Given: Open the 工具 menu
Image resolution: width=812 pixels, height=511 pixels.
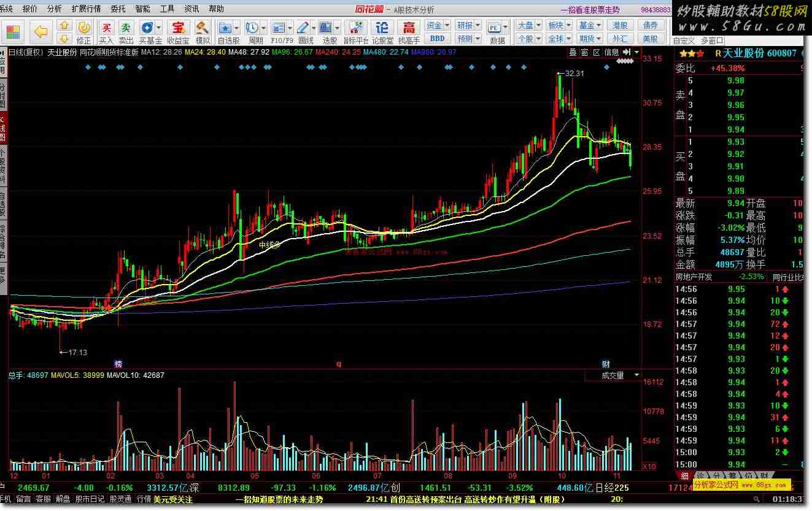Looking at the screenshot, I should point(167,9).
